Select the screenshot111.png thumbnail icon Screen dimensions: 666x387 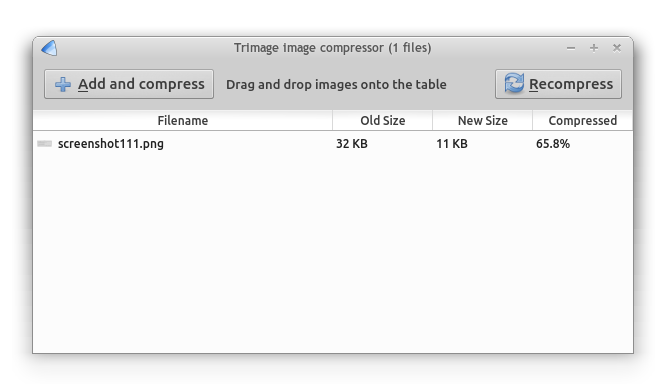pos(45,144)
